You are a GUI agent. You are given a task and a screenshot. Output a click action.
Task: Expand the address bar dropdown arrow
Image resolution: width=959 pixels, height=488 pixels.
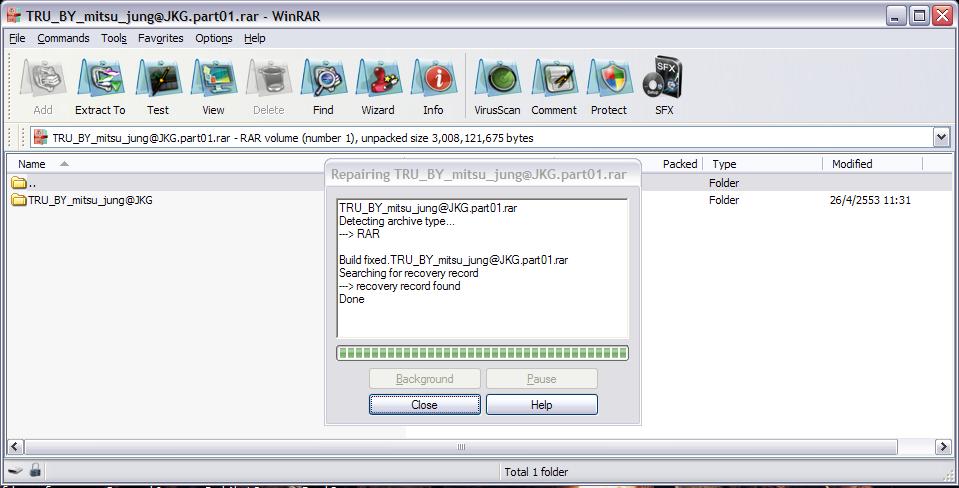tap(942, 138)
